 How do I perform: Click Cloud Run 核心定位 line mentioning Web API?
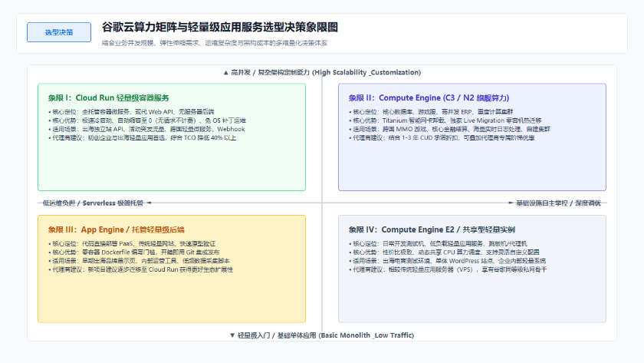point(131,111)
